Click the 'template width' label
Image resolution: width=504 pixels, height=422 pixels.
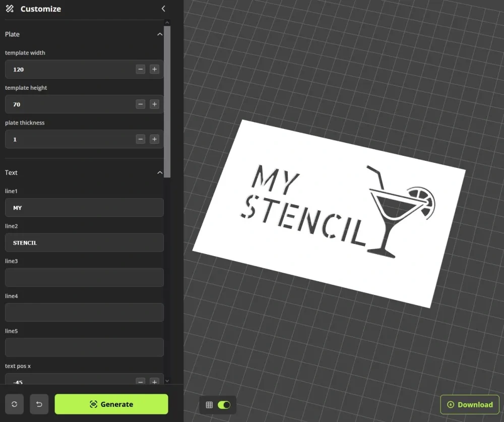[x=25, y=53]
